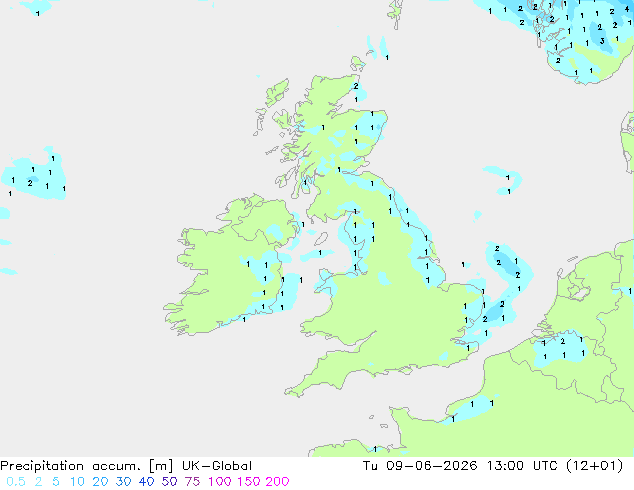Select the 20 legend value
Screen dimensions: 634x490
[x=100, y=482]
